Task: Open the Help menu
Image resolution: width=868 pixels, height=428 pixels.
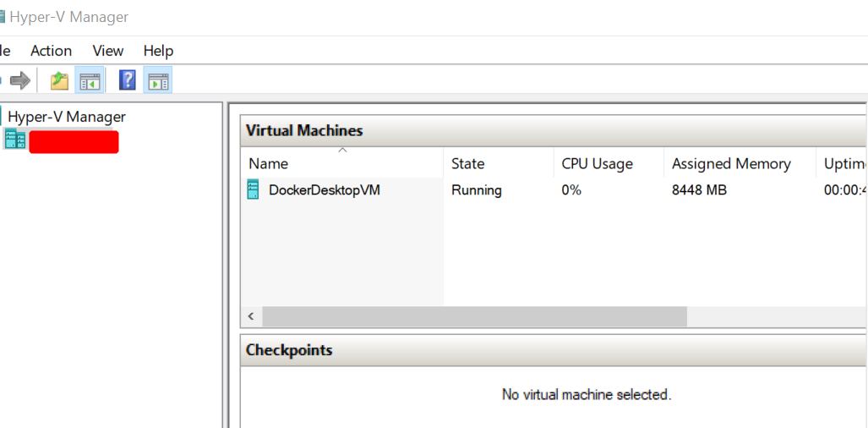Action: 158,51
